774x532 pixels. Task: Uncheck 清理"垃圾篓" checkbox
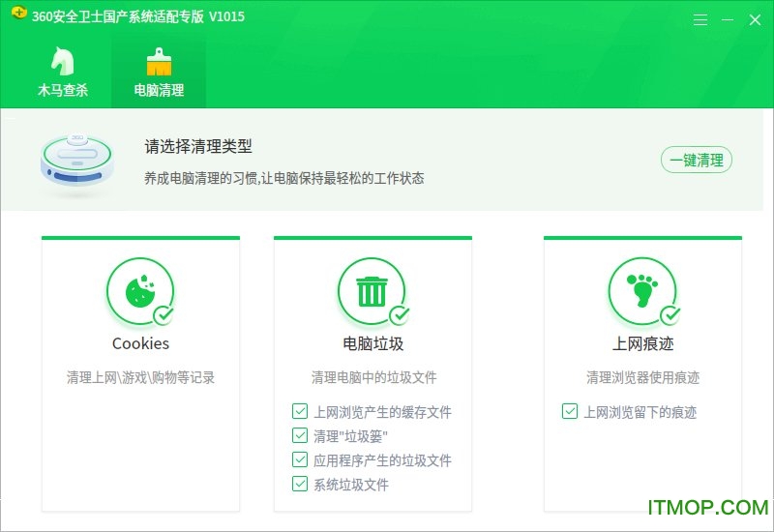pos(300,435)
